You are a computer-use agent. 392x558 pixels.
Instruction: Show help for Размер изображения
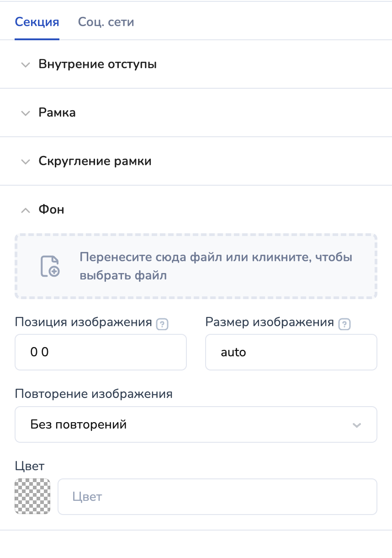coord(344,324)
